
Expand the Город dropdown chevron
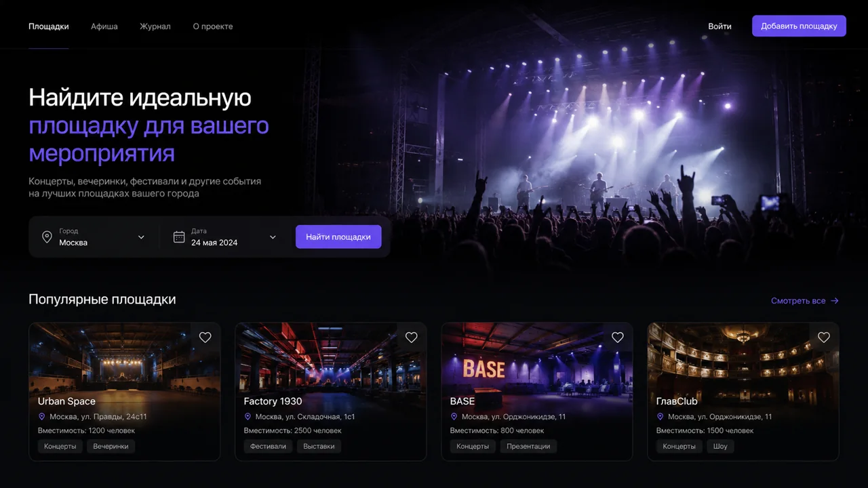(141, 237)
